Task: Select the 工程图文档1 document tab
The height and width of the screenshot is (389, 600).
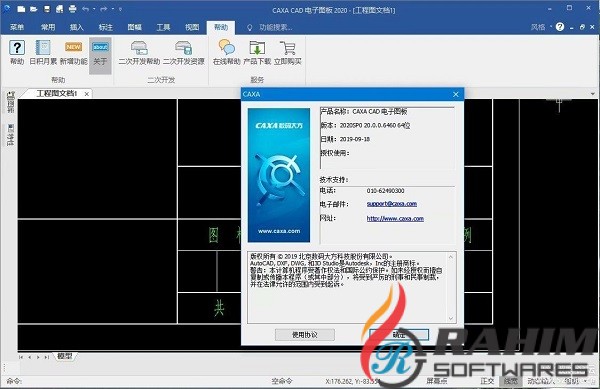Action: [56, 94]
